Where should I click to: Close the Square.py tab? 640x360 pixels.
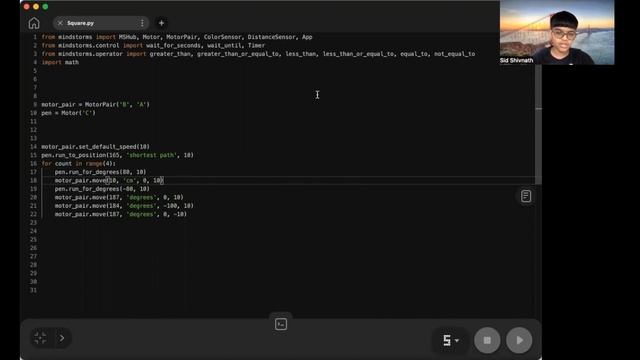(x=60, y=23)
